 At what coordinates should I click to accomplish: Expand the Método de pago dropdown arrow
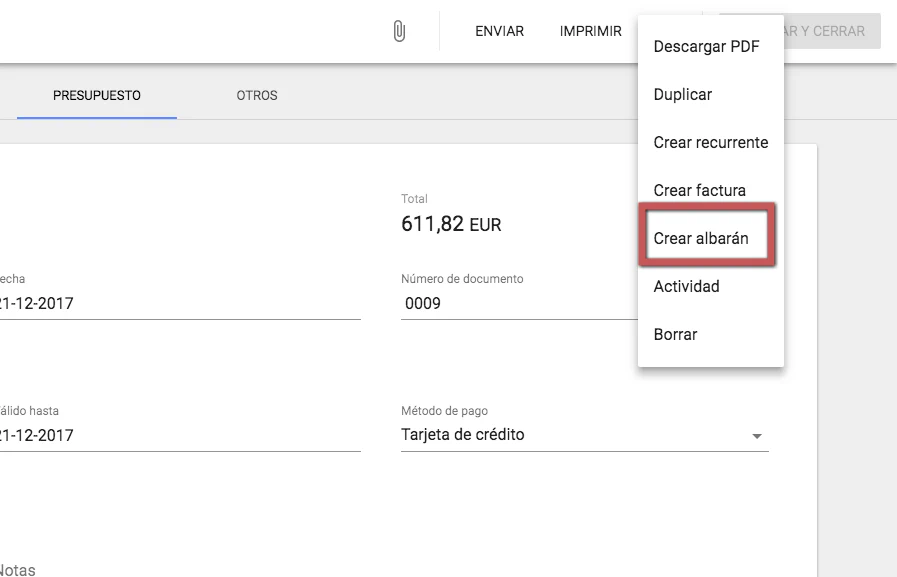coord(757,436)
